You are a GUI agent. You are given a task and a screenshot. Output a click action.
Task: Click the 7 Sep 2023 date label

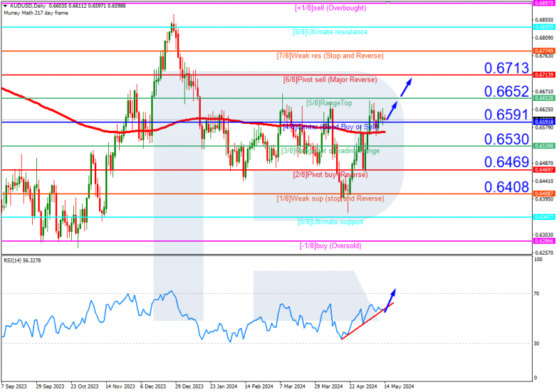coord(14,386)
